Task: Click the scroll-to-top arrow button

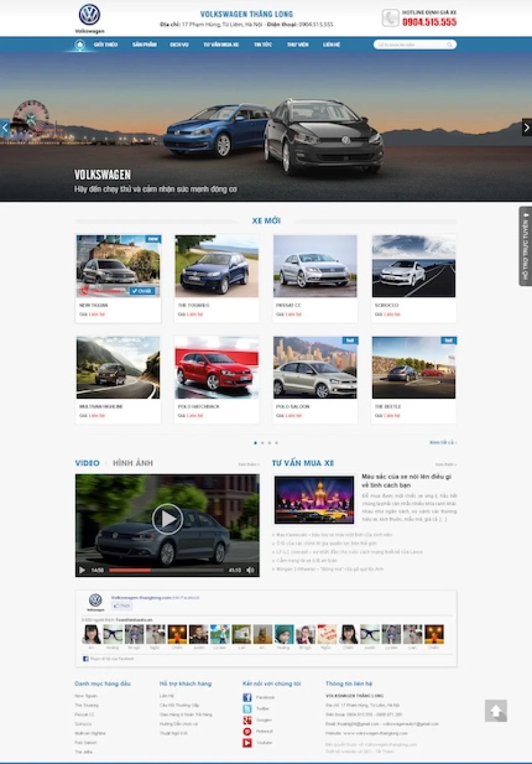Action: (495, 711)
